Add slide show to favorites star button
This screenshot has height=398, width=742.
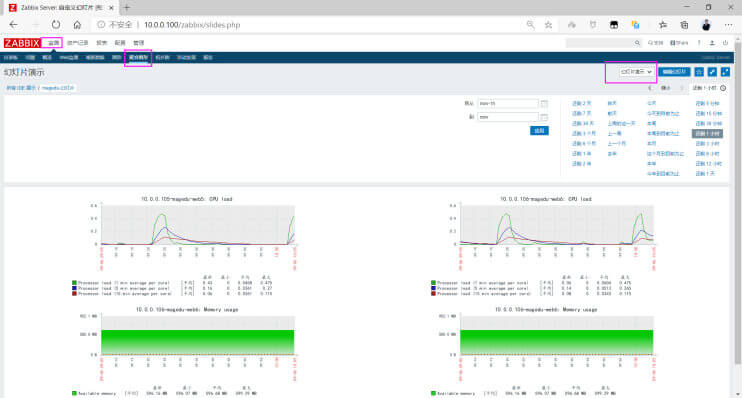[699, 72]
